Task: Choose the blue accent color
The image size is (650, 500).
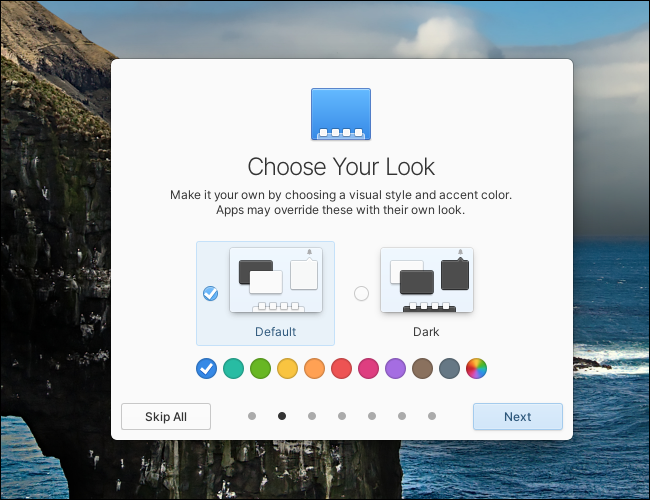Action: [x=206, y=368]
